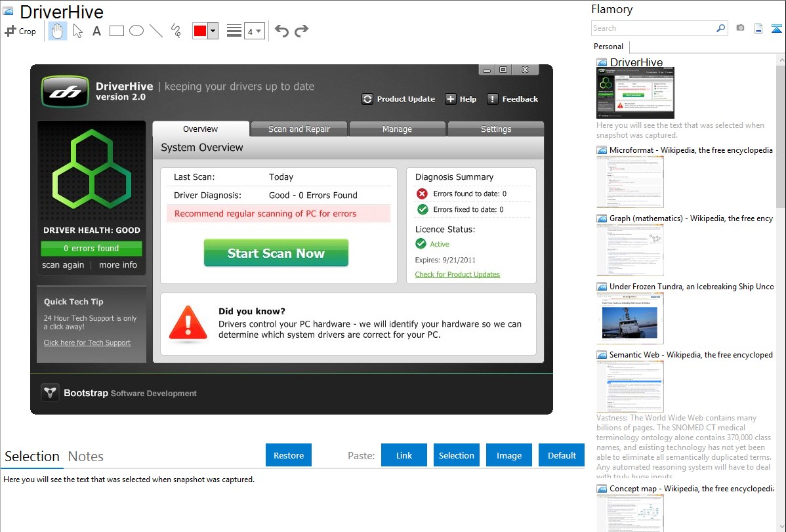The image size is (786, 532).
Task: Click the red errors found X icon
Action: [x=422, y=194]
